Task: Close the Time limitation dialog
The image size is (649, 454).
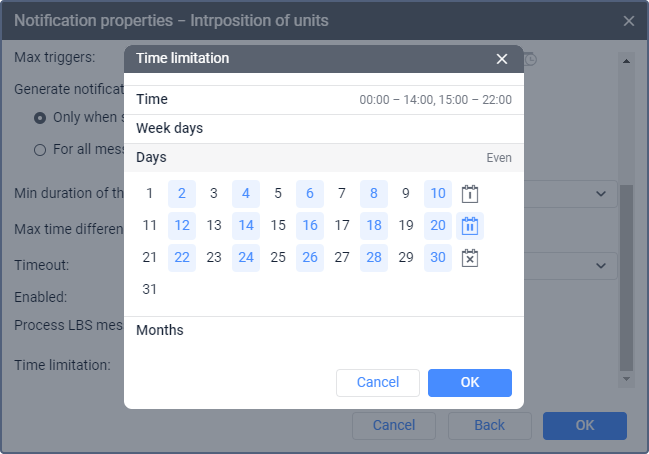Action: pos(502,59)
